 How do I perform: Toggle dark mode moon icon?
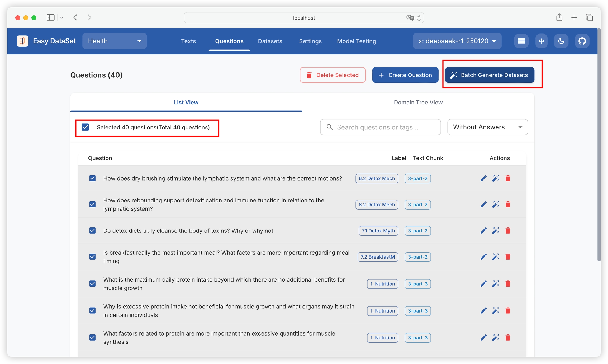561,41
